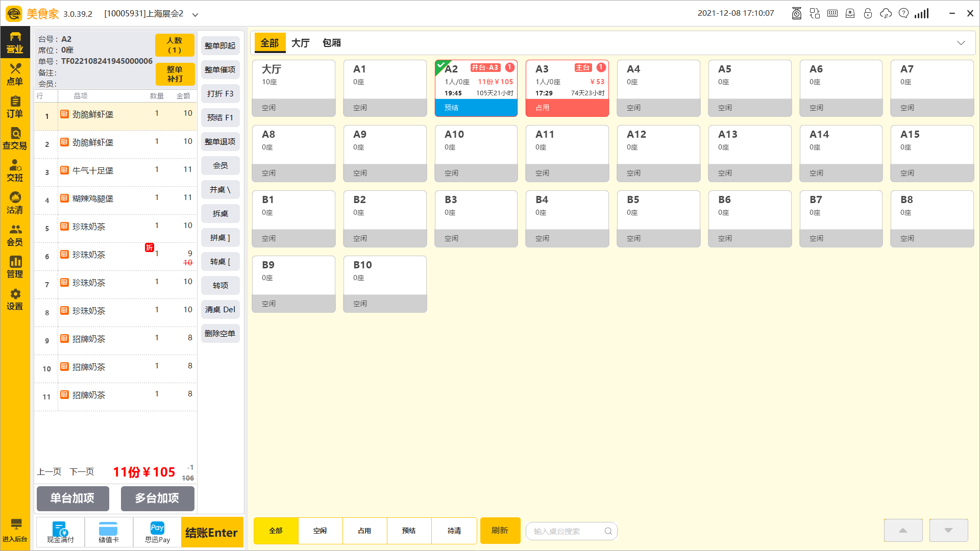Image resolution: width=980 pixels, height=551 pixels.
Task: Click the cloud sync icon
Action: pyautogui.click(x=886, y=13)
